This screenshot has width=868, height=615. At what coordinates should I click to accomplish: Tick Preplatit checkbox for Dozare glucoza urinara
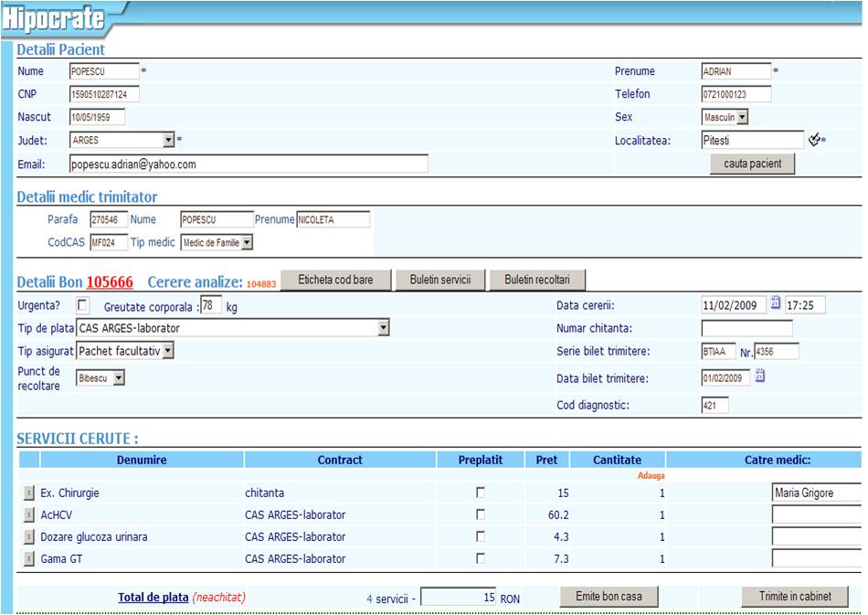[481, 536]
